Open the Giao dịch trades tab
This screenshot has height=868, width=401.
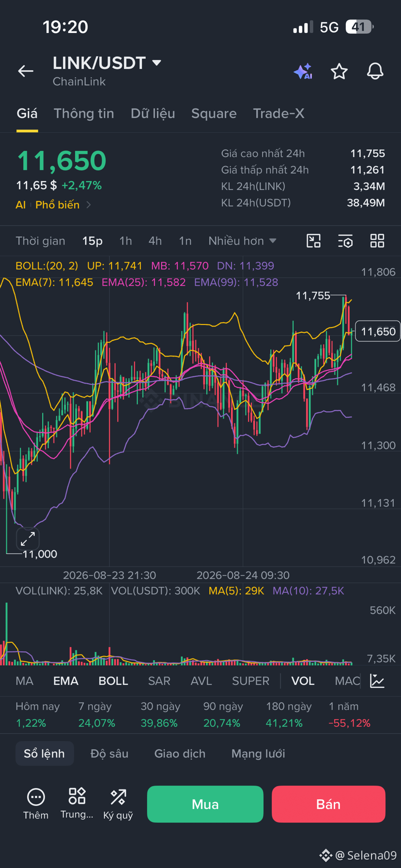tap(180, 754)
